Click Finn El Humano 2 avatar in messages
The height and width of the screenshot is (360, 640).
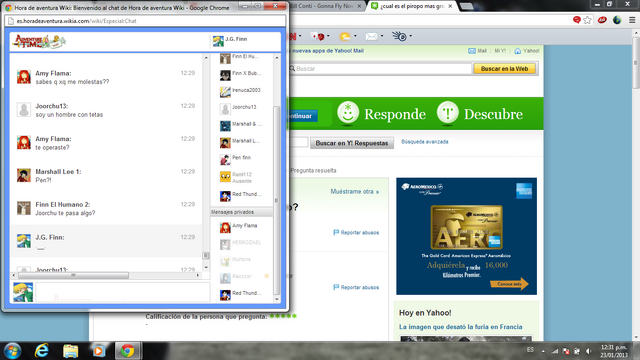click(24, 208)
